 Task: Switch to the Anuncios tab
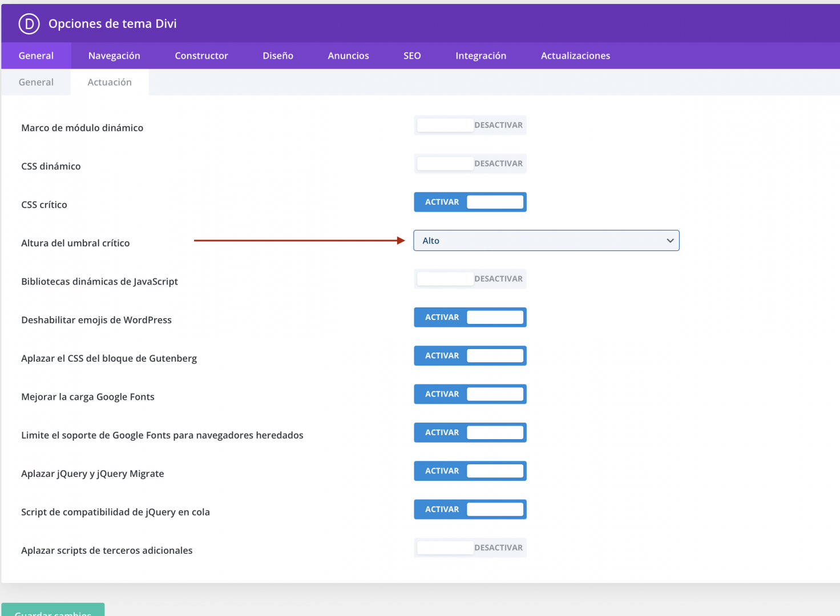click(x=348, y=56)
